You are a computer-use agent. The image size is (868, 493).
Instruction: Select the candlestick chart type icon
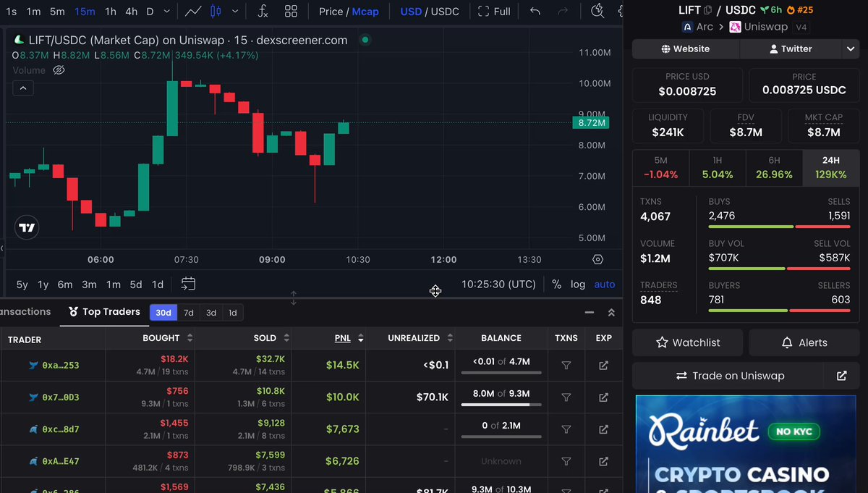click(216, 12)
